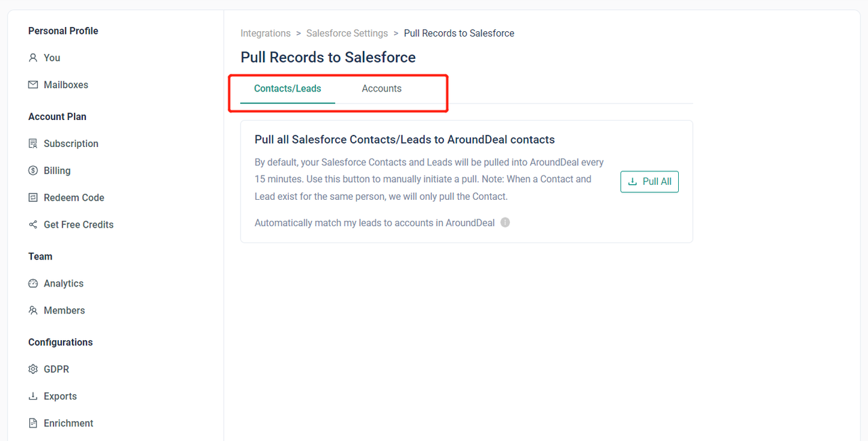Open the Analytics sidebar item
The image size is (868, 441).
pyautogui.click(x=64, y=284)
